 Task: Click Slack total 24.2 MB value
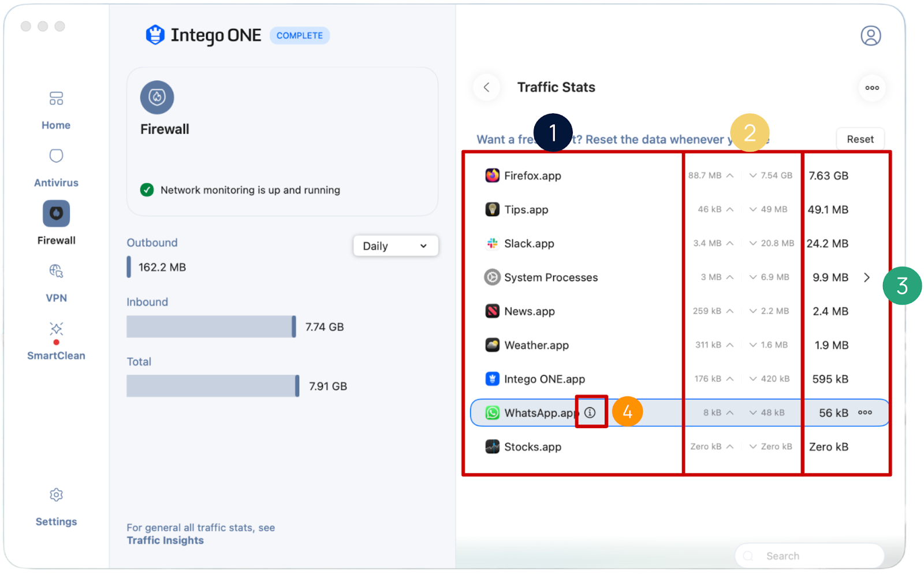827,243
